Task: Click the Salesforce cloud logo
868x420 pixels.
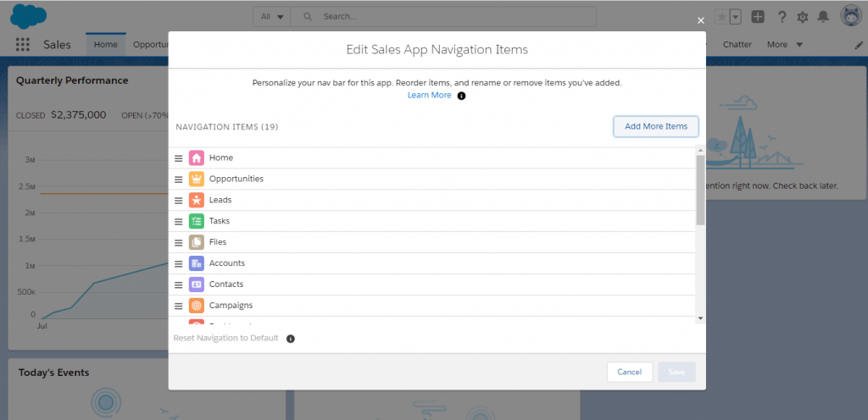Action: coord(28,15)
